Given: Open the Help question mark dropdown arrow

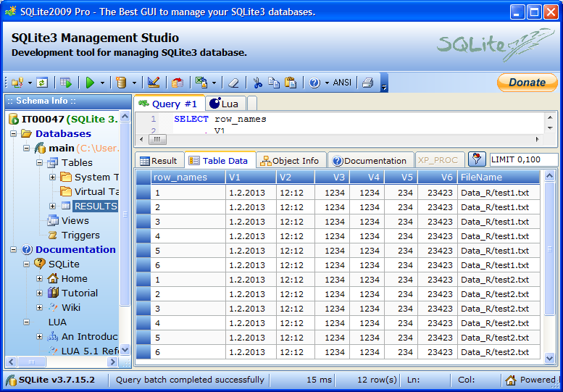Looking at the screenshot, I should coord(327,83).
